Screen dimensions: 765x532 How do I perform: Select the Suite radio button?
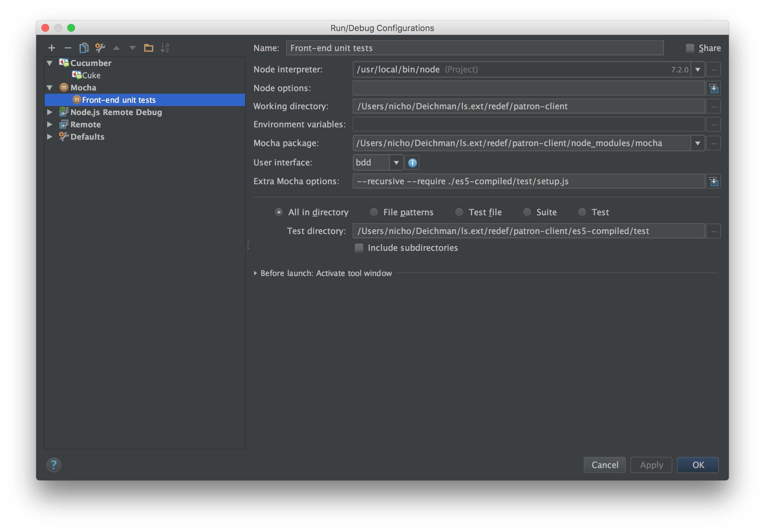click(x=527, y=212)
